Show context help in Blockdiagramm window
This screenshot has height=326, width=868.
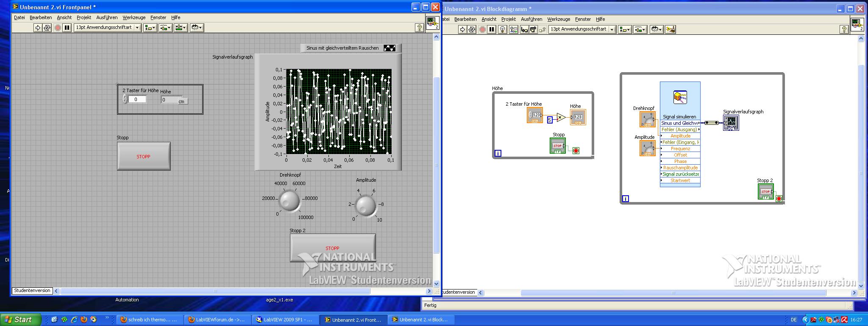(844, 29)
